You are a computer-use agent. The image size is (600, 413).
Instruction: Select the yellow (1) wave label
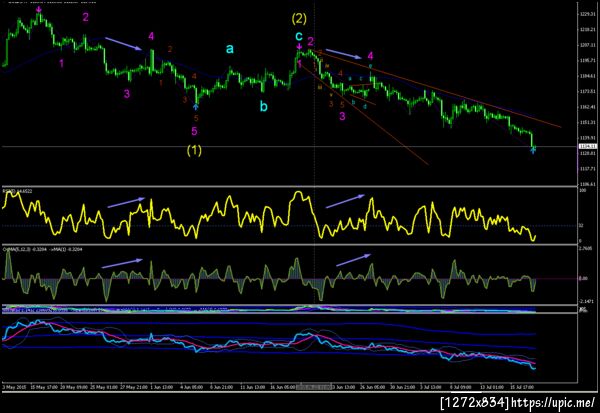pos(194,150)
